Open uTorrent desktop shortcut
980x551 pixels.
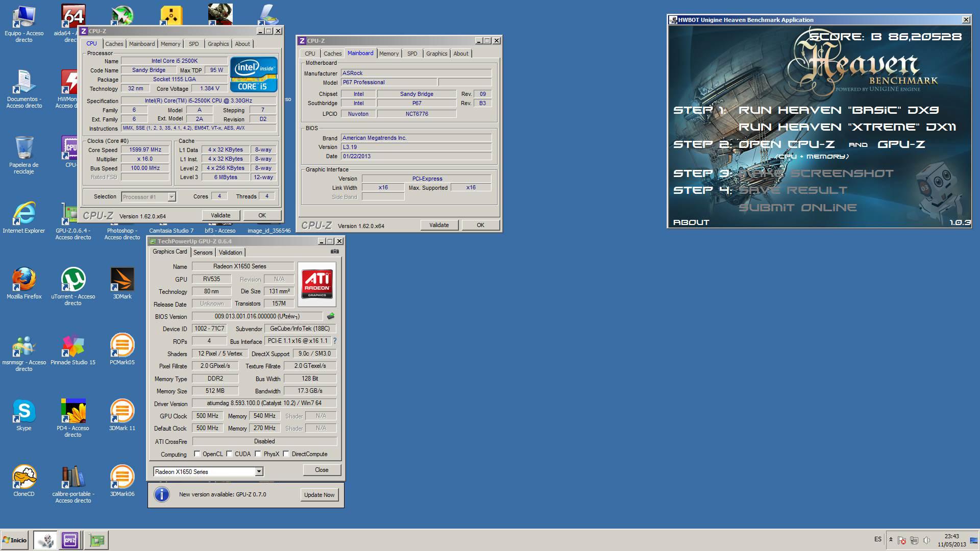73,286
